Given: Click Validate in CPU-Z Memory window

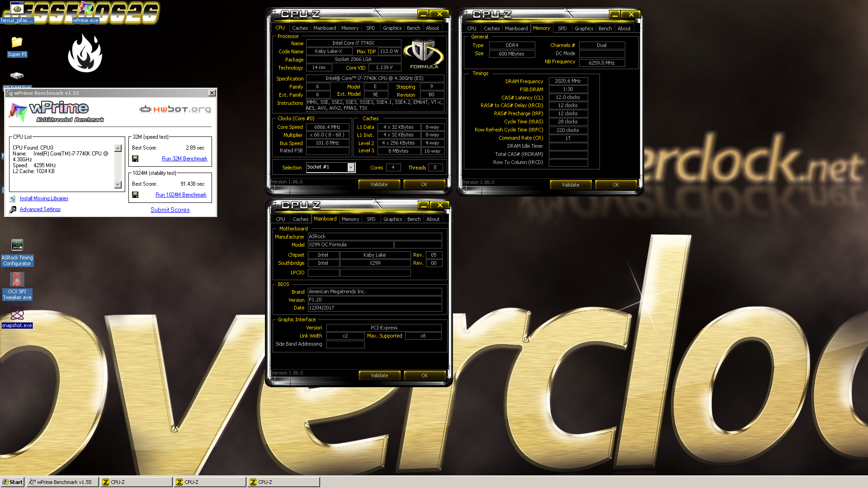Looking at the screenshot, I should 571,185.
